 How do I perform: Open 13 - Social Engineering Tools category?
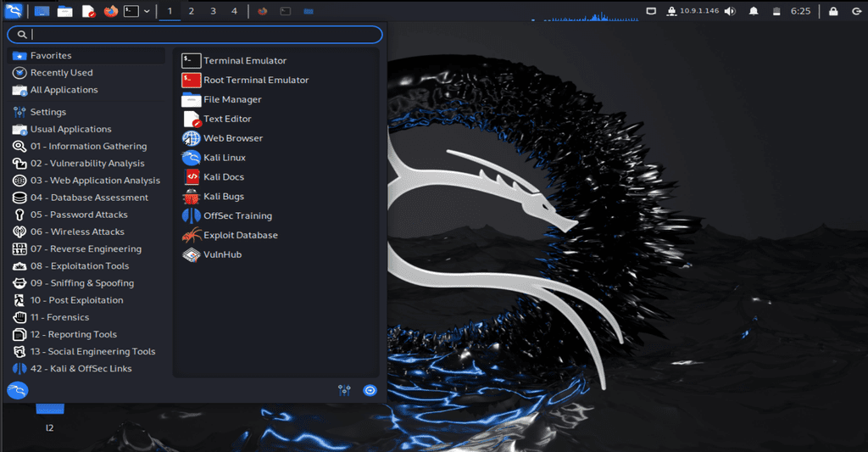[87, 352]
